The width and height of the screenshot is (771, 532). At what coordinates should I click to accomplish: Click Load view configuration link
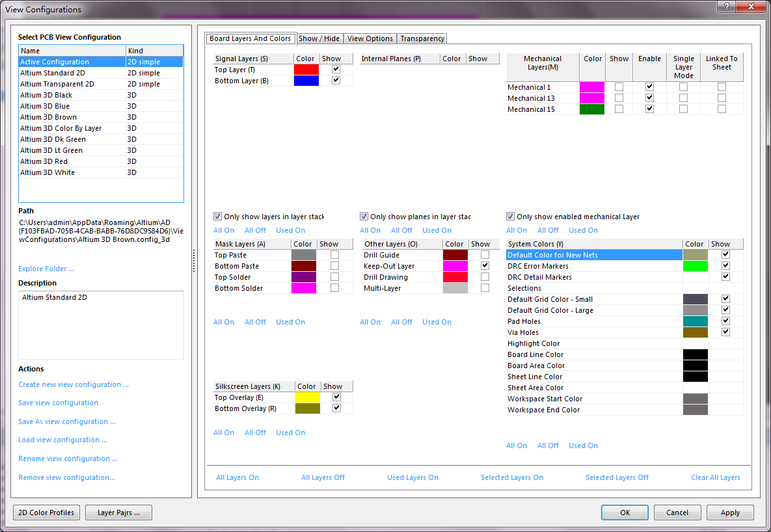point(62,440)
